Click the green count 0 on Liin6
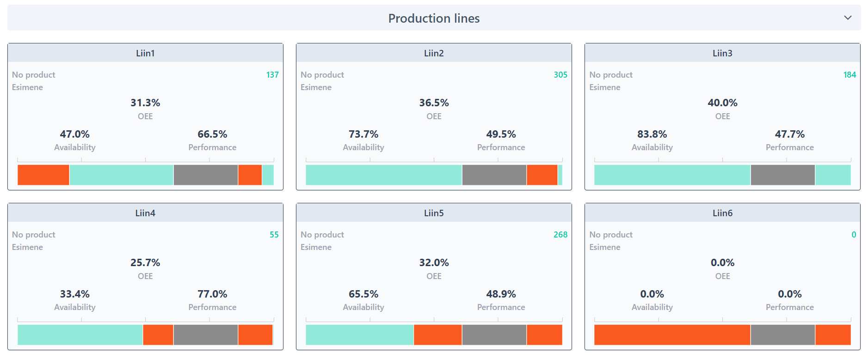Image resolution: width=868 pixels, height=359 pixels. (854, 235)
